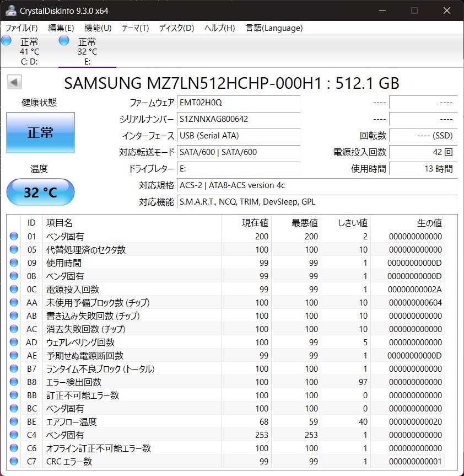Click the status dot for ID 01 row
The width and height of the screenshot is (464, 476).
coord(14,236)
